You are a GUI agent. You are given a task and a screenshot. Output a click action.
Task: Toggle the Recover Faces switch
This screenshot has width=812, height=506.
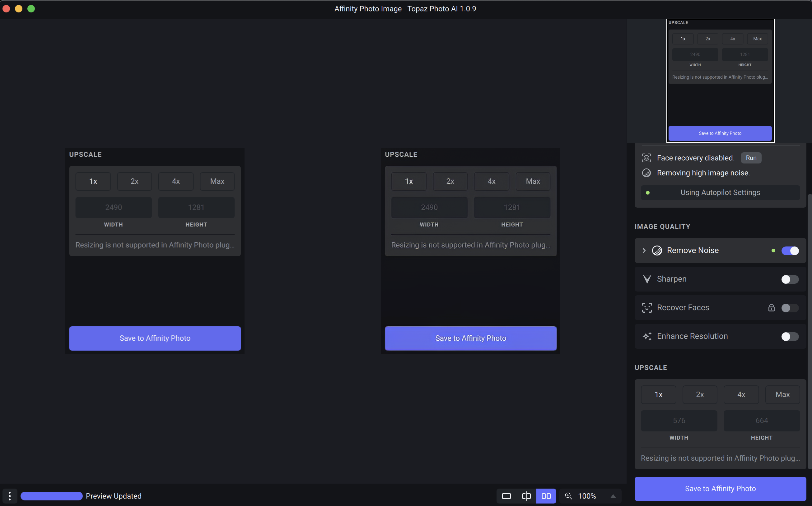(790, 308)
